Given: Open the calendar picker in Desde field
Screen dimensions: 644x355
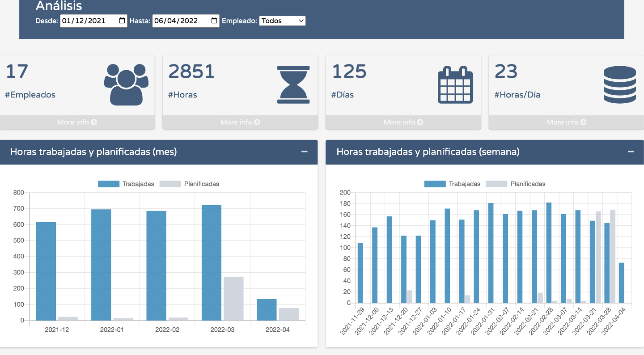Looking at the screenshot, I should pos(122,21).
